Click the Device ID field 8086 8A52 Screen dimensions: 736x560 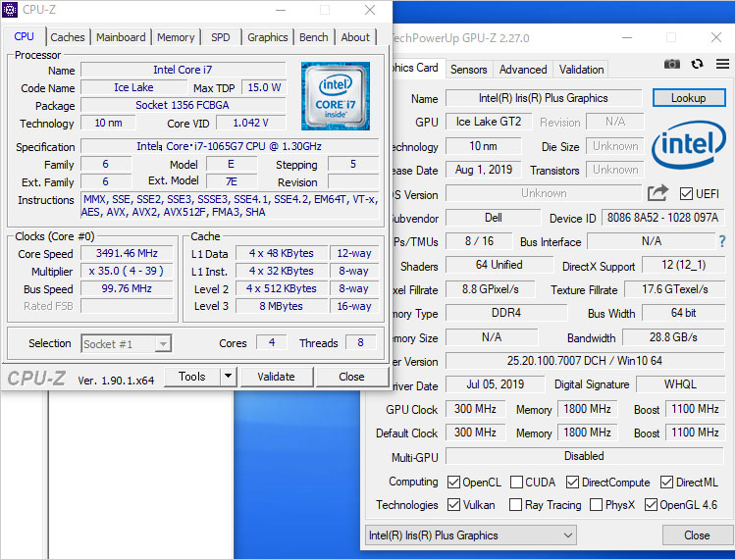pyautogui.click(x=662, y=218)
